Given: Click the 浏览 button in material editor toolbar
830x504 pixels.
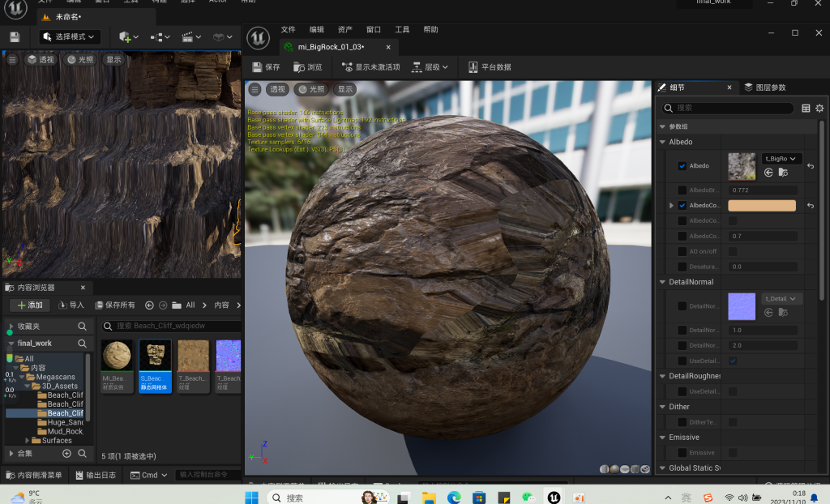Looking at the screenshot, I should (x=308, y=67).
